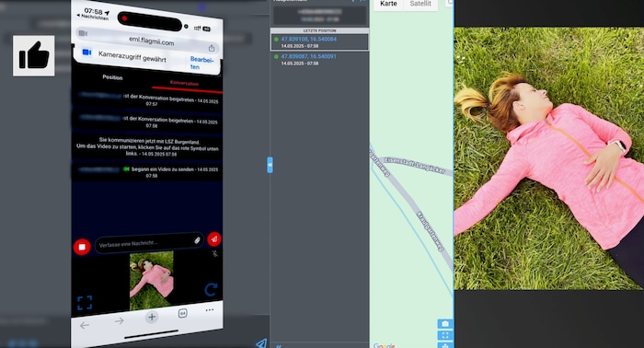
Task: Expand the map to fullscreen
Action: tap(445, 335)
